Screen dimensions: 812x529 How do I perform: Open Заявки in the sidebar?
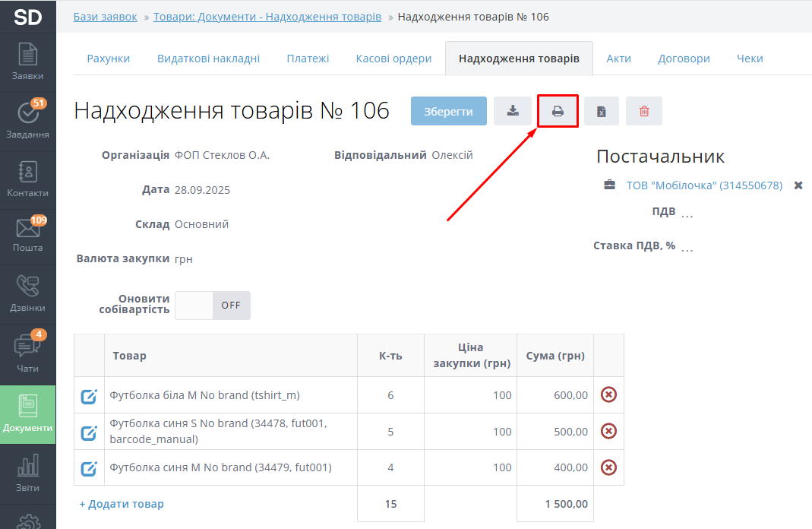tap(28, 62)
